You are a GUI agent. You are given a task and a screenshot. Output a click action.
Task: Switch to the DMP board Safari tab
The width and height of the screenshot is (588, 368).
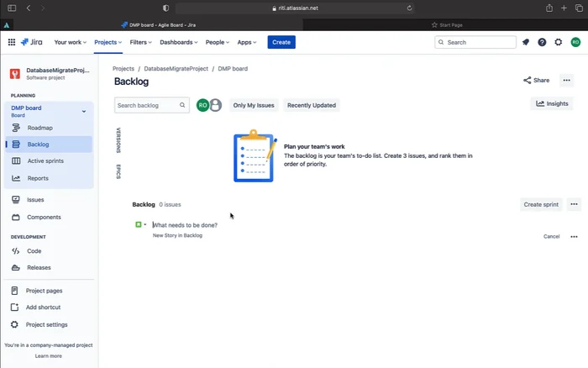(x=158, y=25)
